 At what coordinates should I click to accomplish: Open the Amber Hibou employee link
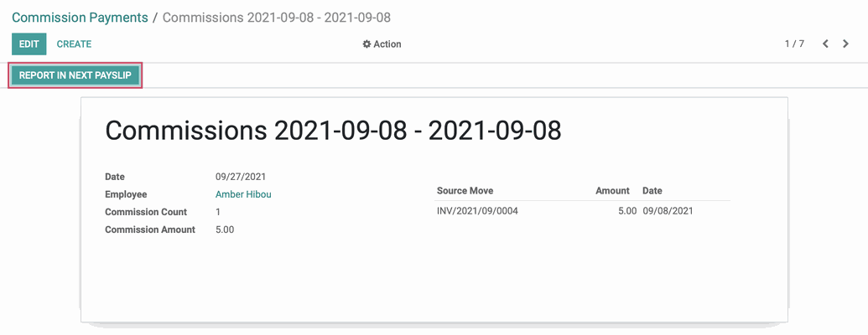pyautogui.click(x=243, y=194)
